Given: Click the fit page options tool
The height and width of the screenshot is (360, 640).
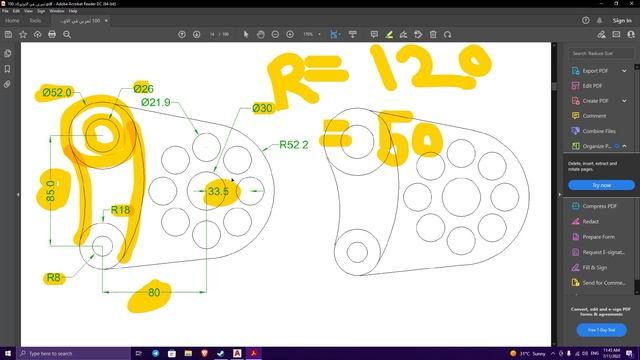Looking at the screenshot, I should point(335,35).
